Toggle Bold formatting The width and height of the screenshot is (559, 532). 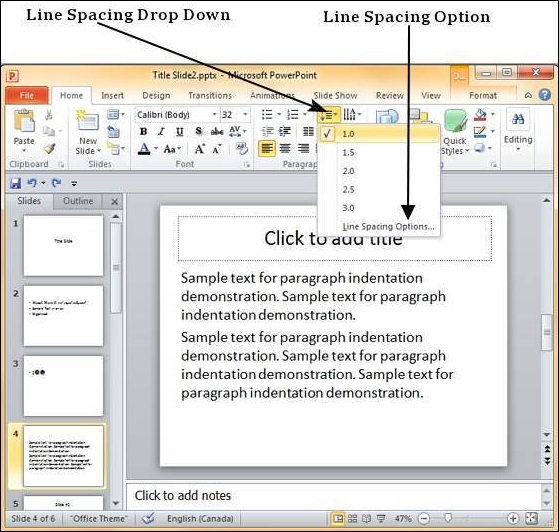pos(143,132)
